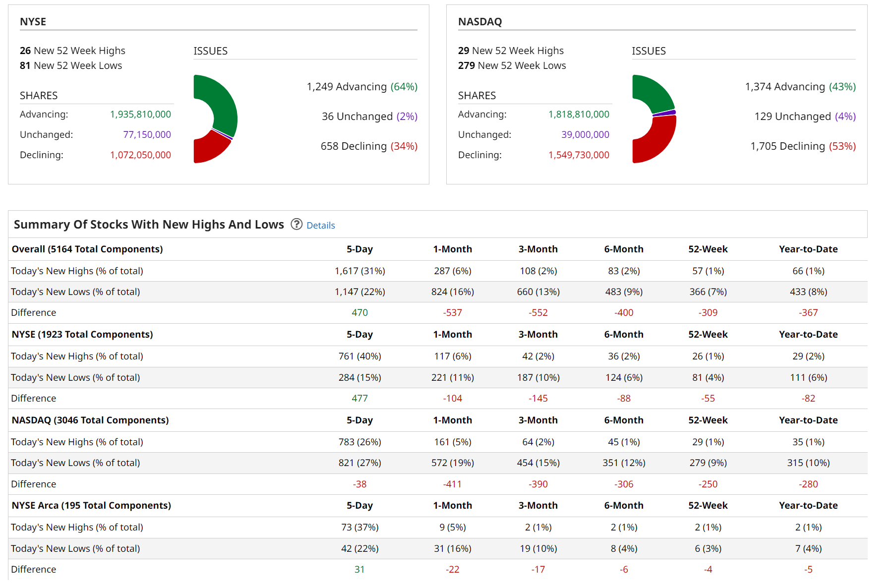The height and width of the screenshot is (588, 887).
Task: Click Overall 3-Month difference -552
Action: click(x=538, y=313)
